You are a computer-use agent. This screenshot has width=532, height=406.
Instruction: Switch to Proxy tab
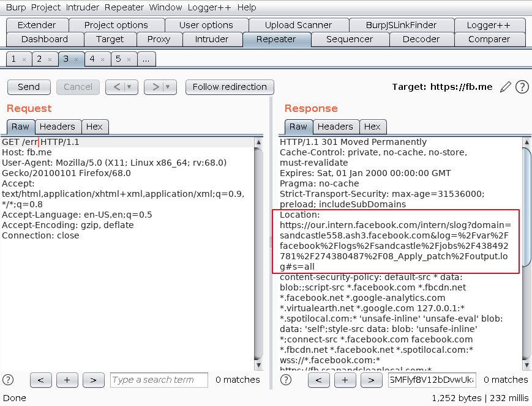tap(159, 39)
